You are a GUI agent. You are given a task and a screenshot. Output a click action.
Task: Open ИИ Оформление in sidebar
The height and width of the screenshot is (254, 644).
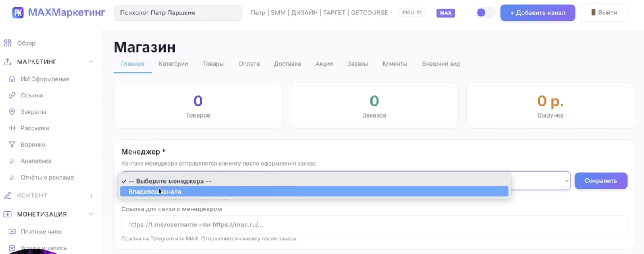45,79
